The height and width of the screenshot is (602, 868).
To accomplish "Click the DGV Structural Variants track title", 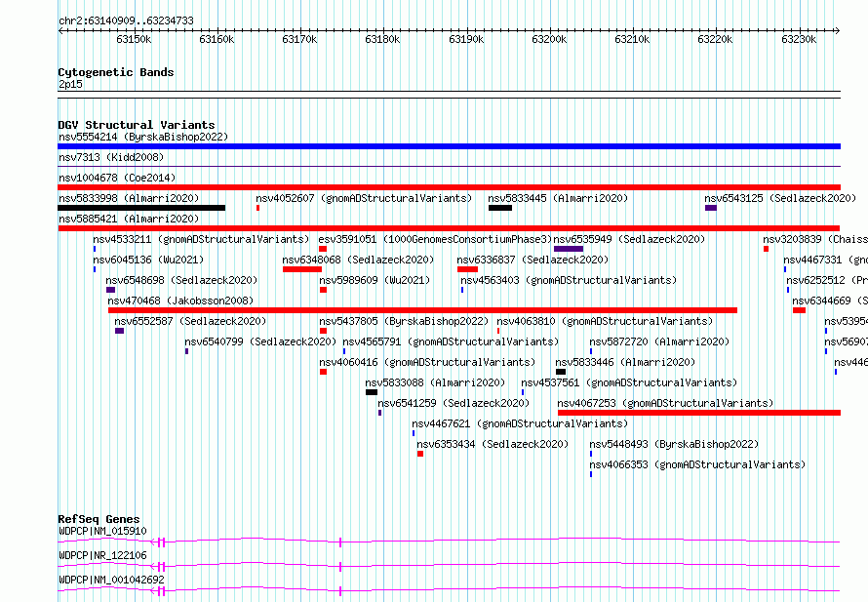I will tap(137, 125).
